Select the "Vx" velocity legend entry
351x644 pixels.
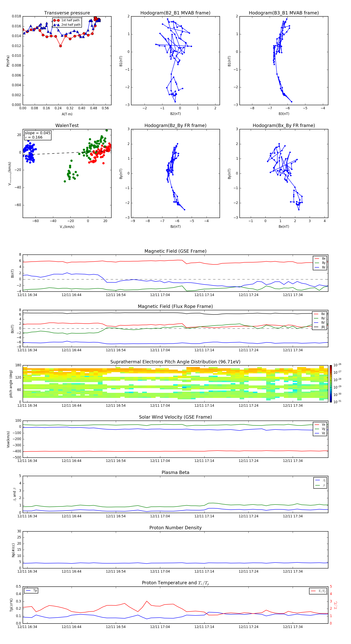pyautogui.click(x=320, y=424)
